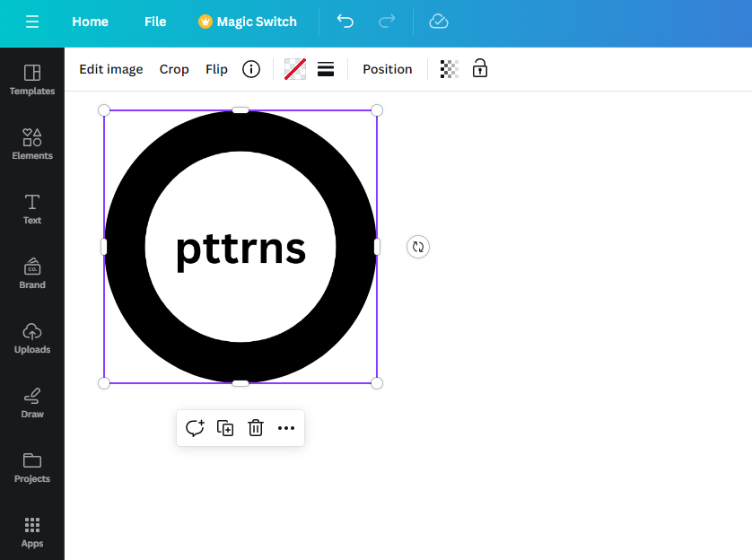This screenshot has width=752, height=560.
Task: Open Projects in the sidebar
Action: coord(32,468)
